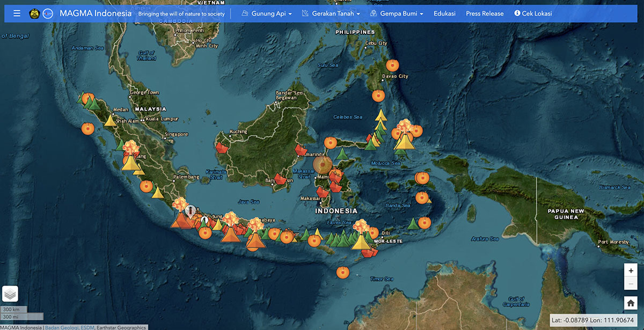Open the hamburger sidebar menu

coord(17,13)
